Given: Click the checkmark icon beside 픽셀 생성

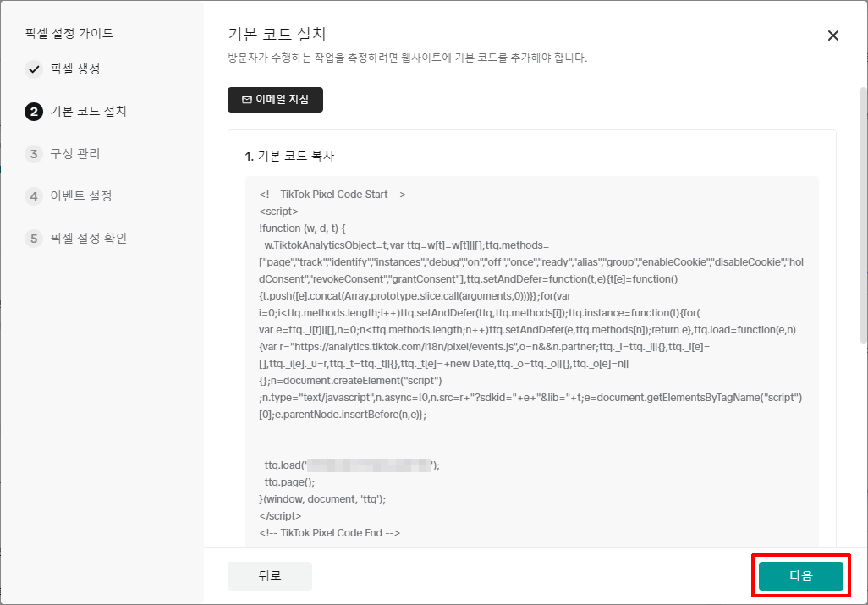Looking at the screenshot, I should (x=34, y=69).
